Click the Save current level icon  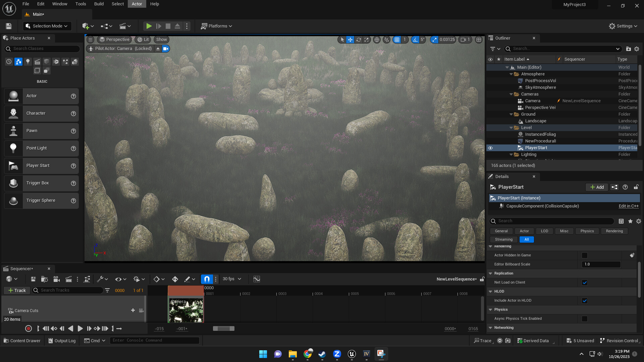click(x=9, y=26)
